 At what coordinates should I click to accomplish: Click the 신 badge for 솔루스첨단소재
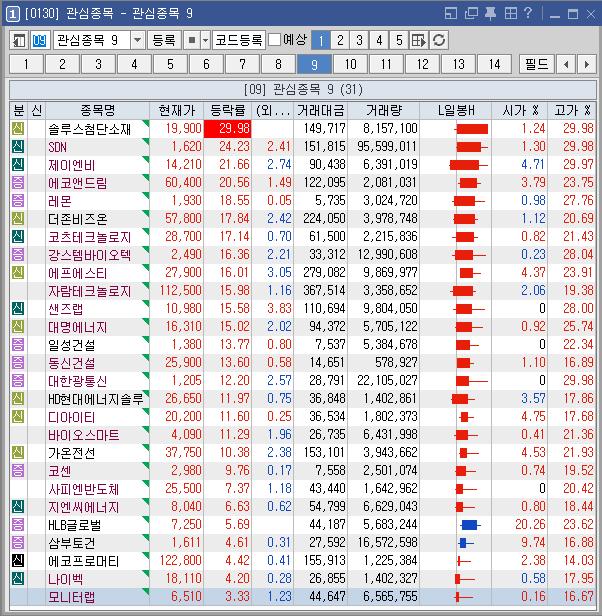point(18,128)
